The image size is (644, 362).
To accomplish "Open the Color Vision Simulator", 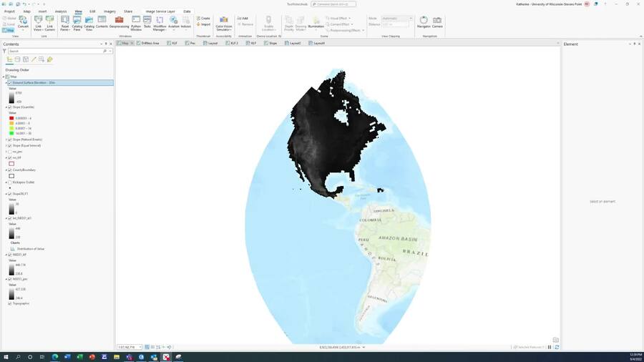I will coord(223,22).
